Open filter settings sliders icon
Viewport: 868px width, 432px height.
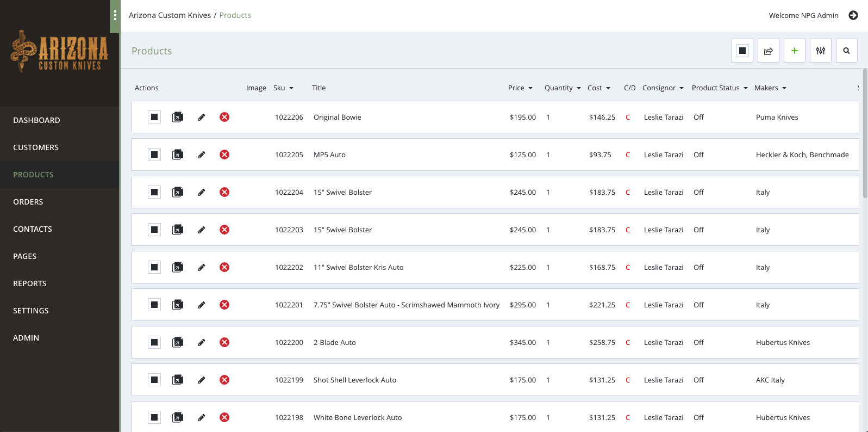(x=821, y=51)
